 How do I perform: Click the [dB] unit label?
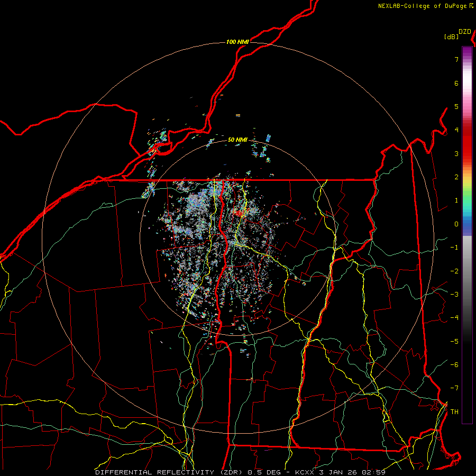pos(451,36)
